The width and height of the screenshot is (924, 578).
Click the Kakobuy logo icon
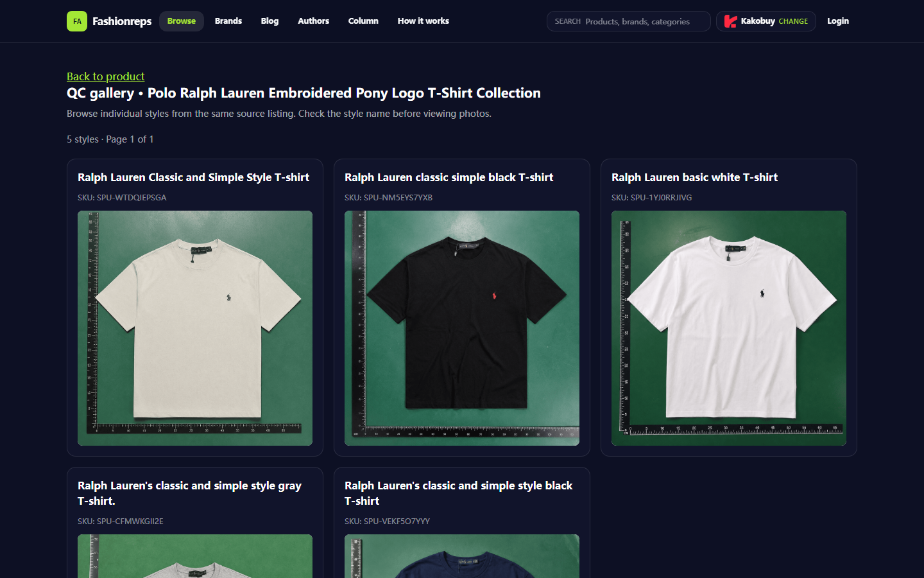730,21
